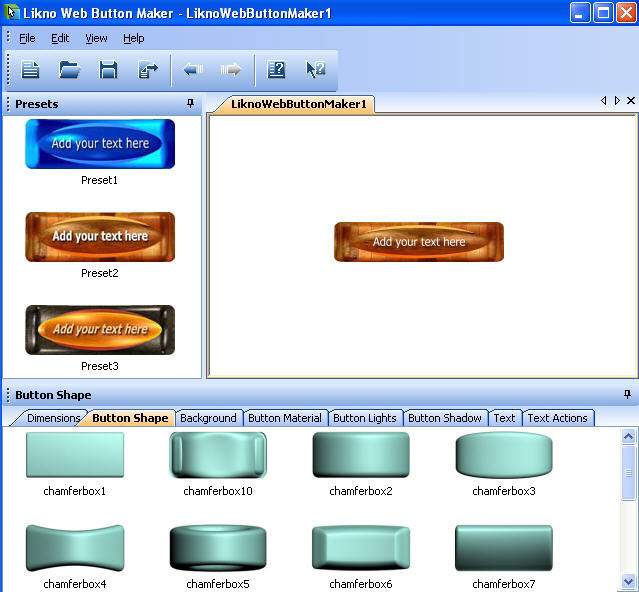Click shape list scrollbar up arrow
Image resolution: width=639 pixels, height=592 pixels.
pos(628,436)
